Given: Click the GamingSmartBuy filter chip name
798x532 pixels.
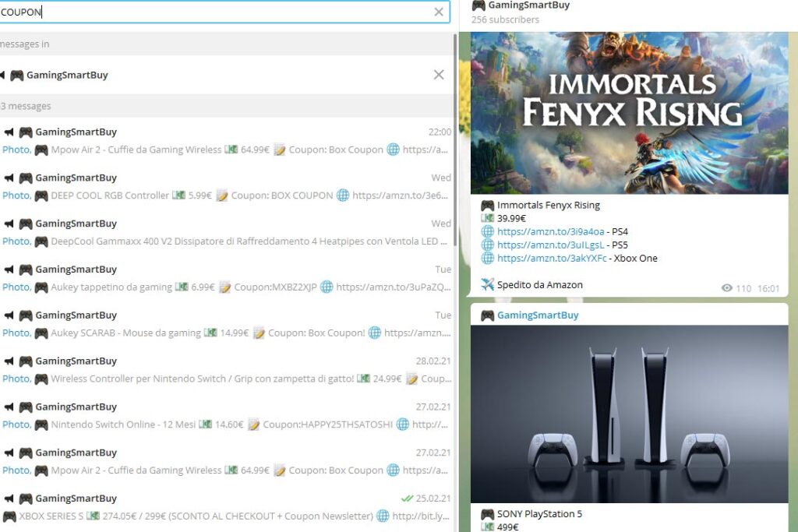Looking at the screenshot, I should [67, 76].
